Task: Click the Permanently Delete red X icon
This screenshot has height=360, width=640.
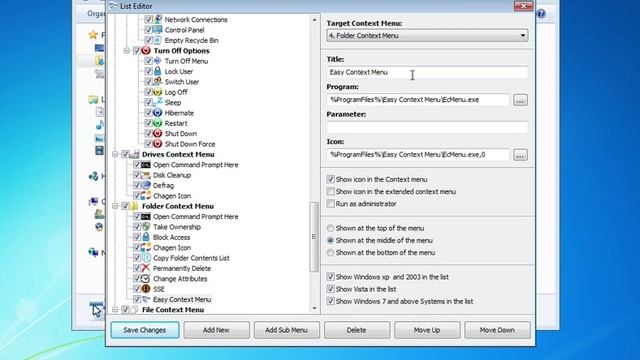Action: [146, 268]
